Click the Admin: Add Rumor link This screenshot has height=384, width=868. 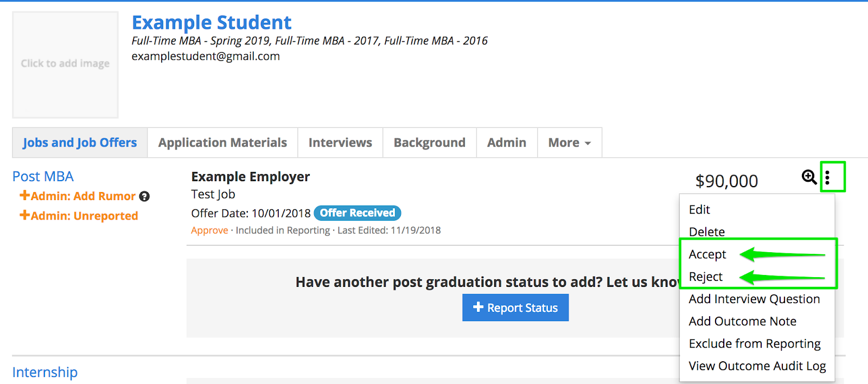[78, 196]
